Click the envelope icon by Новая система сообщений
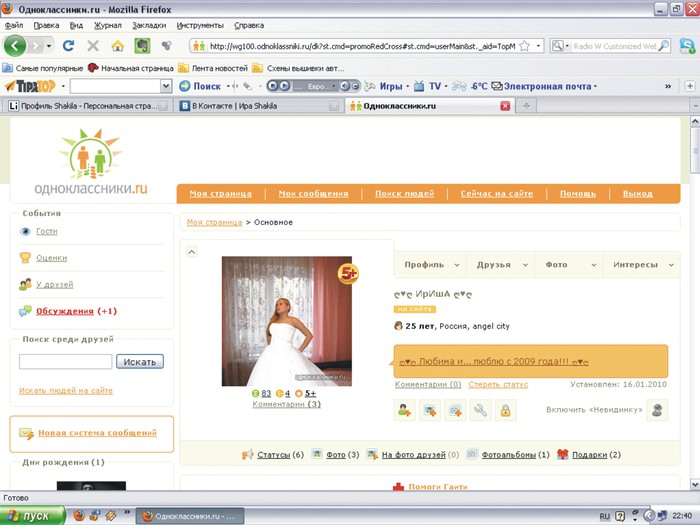Screen dimensions: 700x525 coord(26,433)
